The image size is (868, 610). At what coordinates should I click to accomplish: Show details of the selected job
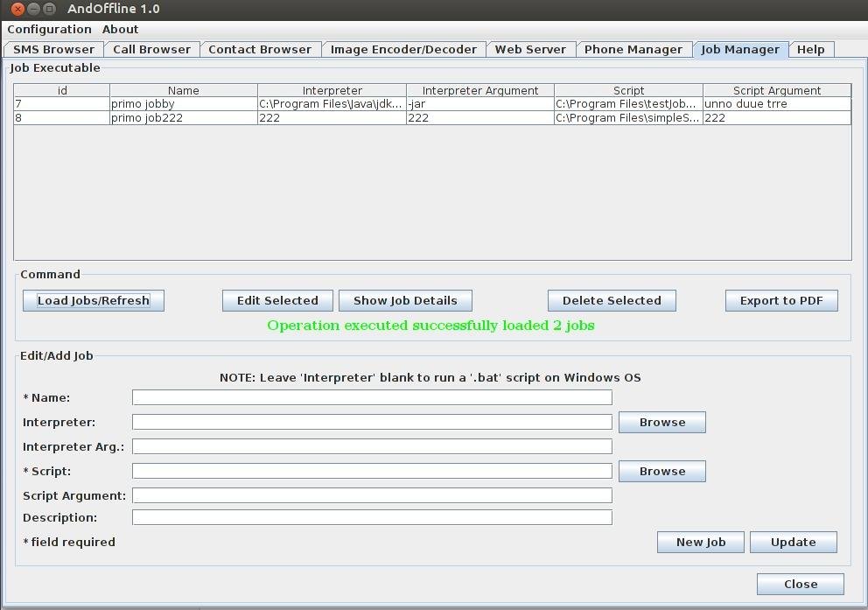pos(405,300)
